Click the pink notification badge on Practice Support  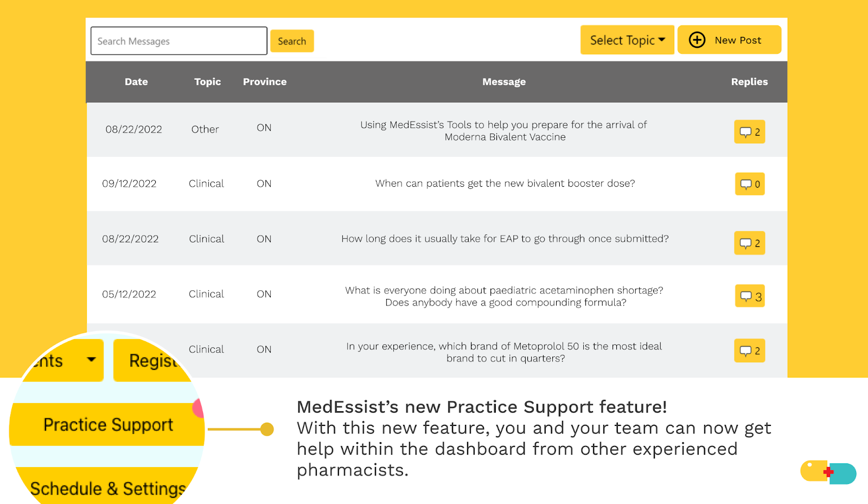[199, 409]
